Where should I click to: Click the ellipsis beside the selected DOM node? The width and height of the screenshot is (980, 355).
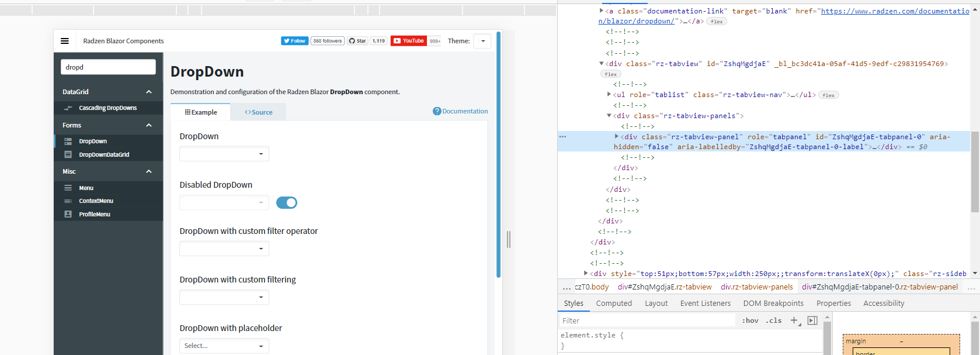coord(562,137)
